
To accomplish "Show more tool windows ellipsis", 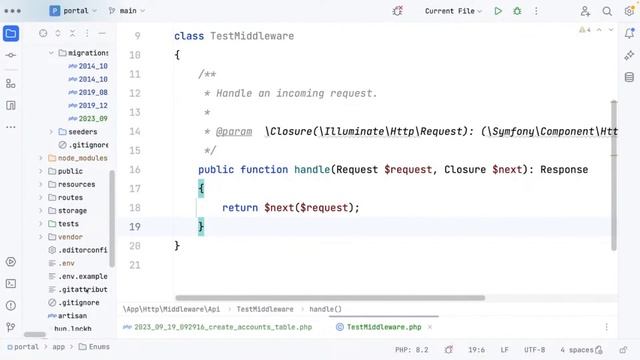I will coord(11,127).
